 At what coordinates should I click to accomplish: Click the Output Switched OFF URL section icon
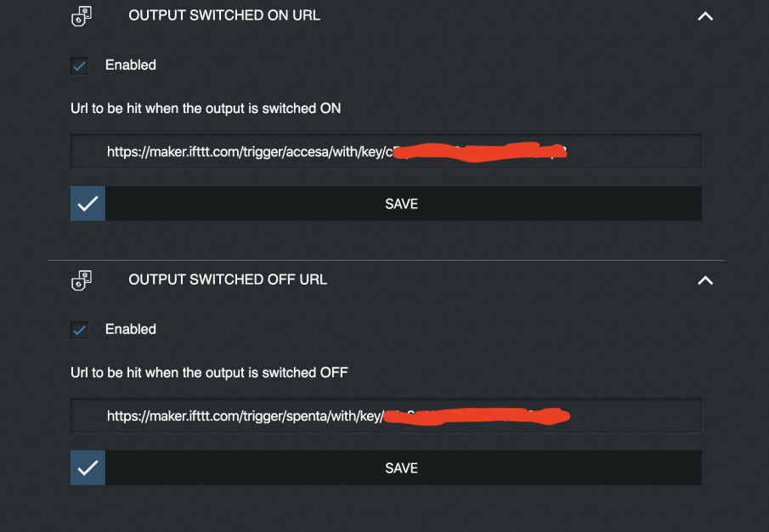82,280
